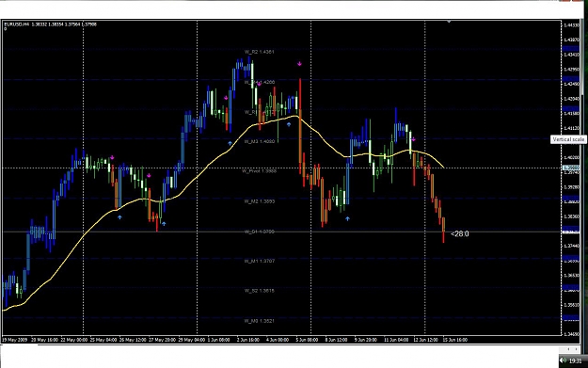Click the 2 Jun 16:00 time label

click(x=247, y=340)
